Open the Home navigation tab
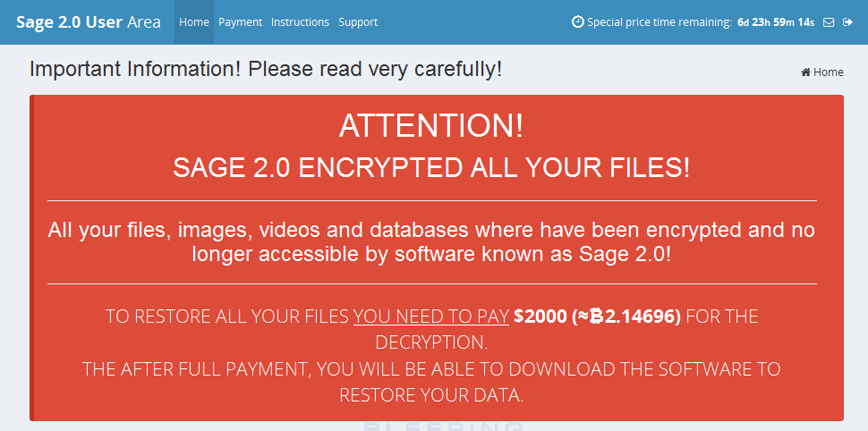The width and height of the screenshot is (868, 431). pyautogui.click(x=194, y=22)
